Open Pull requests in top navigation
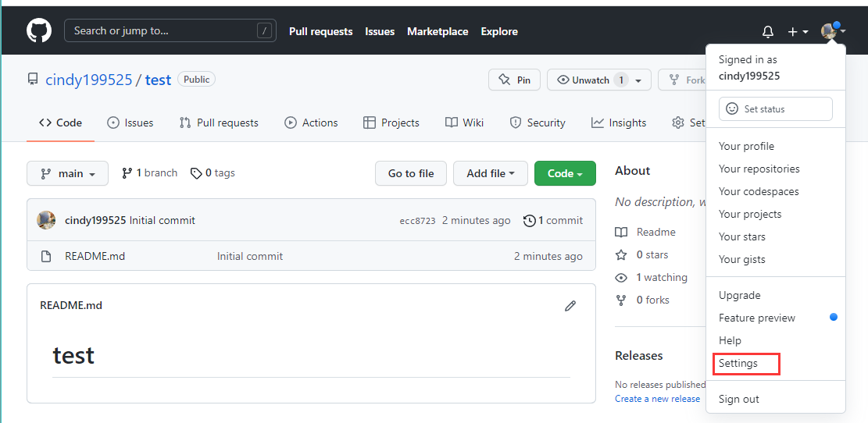This screenshot has width=868, height=423. [320, 31]
